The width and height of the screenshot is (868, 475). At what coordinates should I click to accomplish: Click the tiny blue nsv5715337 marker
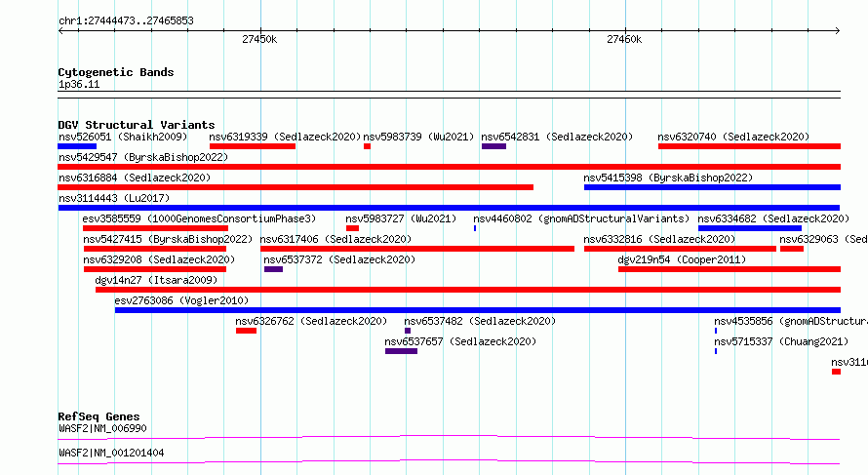click(x=716, y=351)
